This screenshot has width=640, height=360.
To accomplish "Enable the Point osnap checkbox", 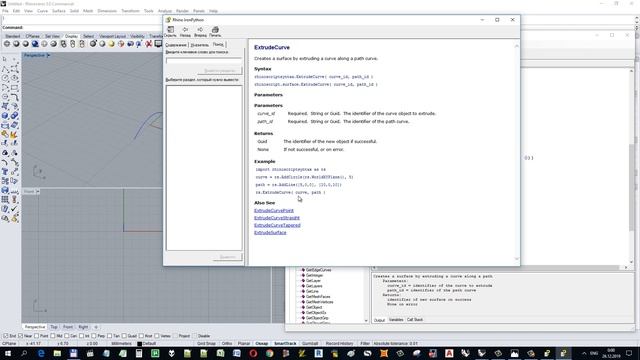I will pyautogui.click(x=36, y=336).
